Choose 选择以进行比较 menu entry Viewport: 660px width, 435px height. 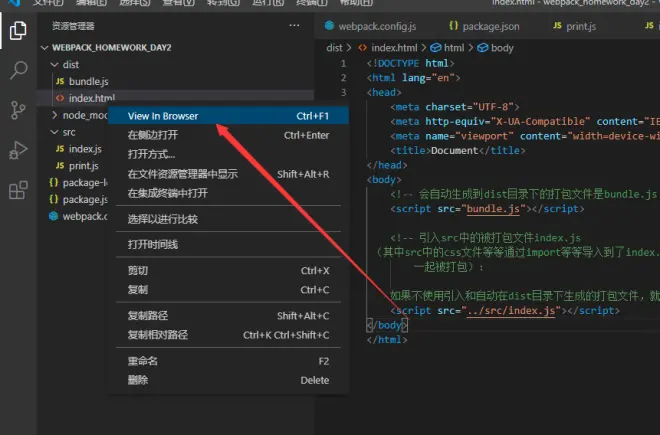pos(228,219)
